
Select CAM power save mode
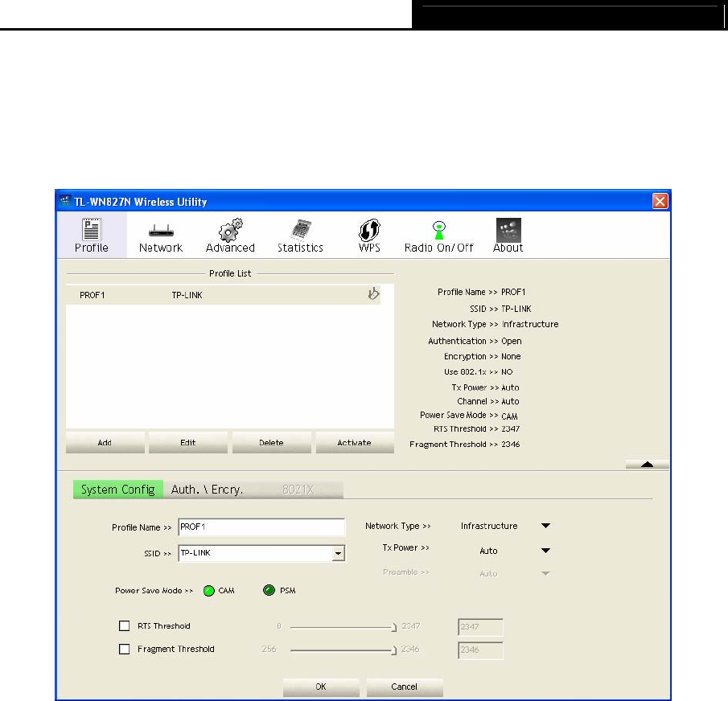[x=209, y=591]
